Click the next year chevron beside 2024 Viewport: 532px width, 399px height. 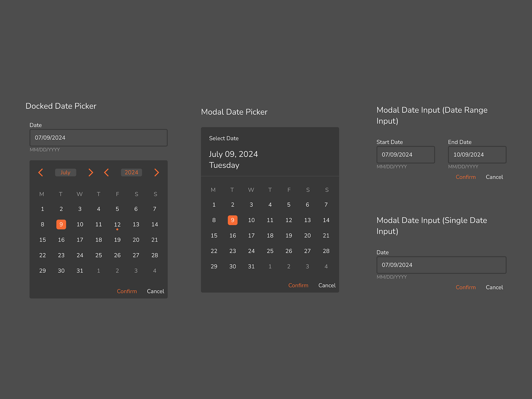click(x=156, y=172)
